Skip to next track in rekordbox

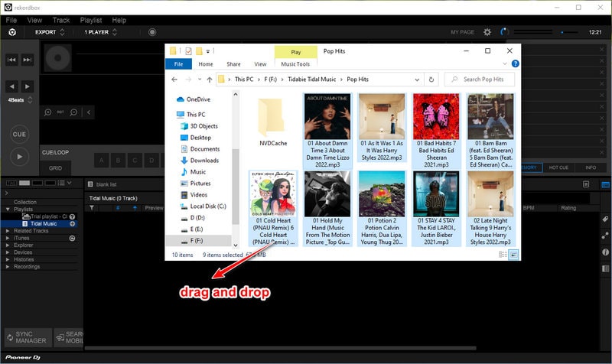[x=28, y=60]
